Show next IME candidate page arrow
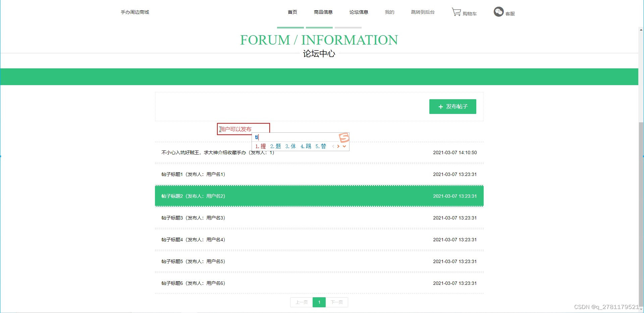The height and width of the screenshot is (313, 644). point(338,146)
